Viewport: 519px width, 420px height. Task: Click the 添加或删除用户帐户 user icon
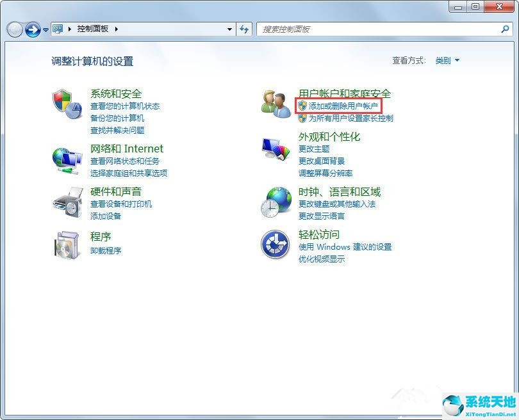point(301,106)
